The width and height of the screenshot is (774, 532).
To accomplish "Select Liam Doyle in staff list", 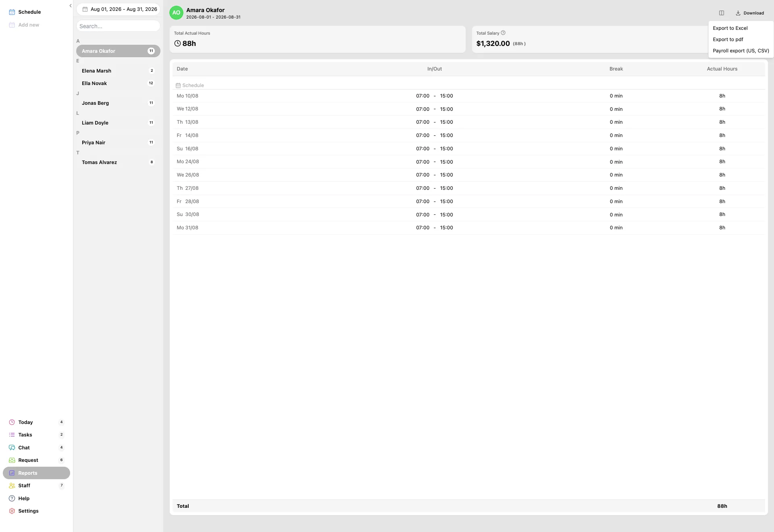I will (x=118, y=123).
